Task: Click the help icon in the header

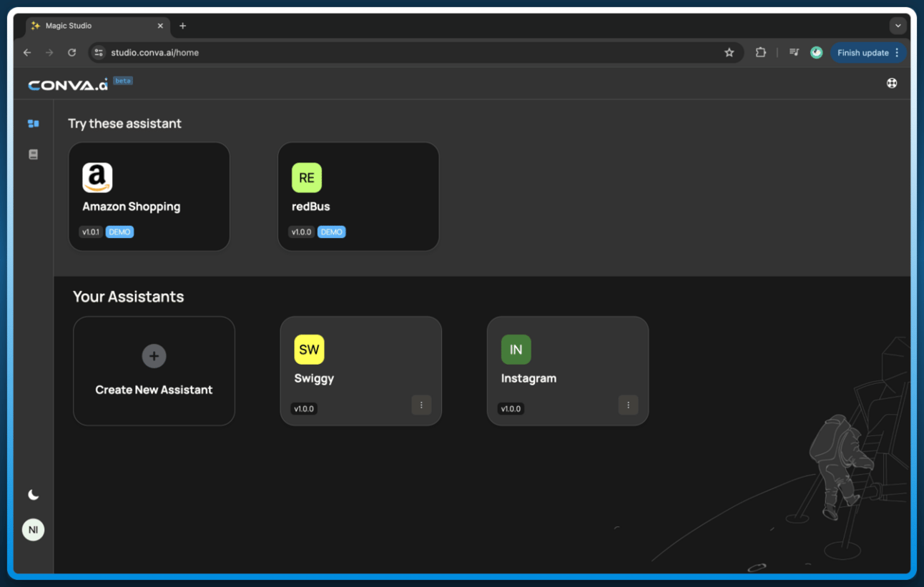Action: (x=892, y=83)
